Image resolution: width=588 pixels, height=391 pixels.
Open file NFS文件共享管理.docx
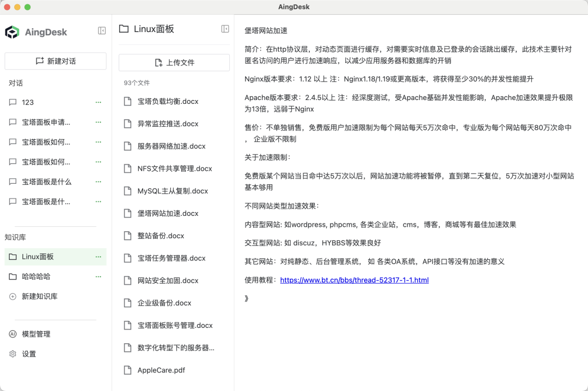(174, 169)
